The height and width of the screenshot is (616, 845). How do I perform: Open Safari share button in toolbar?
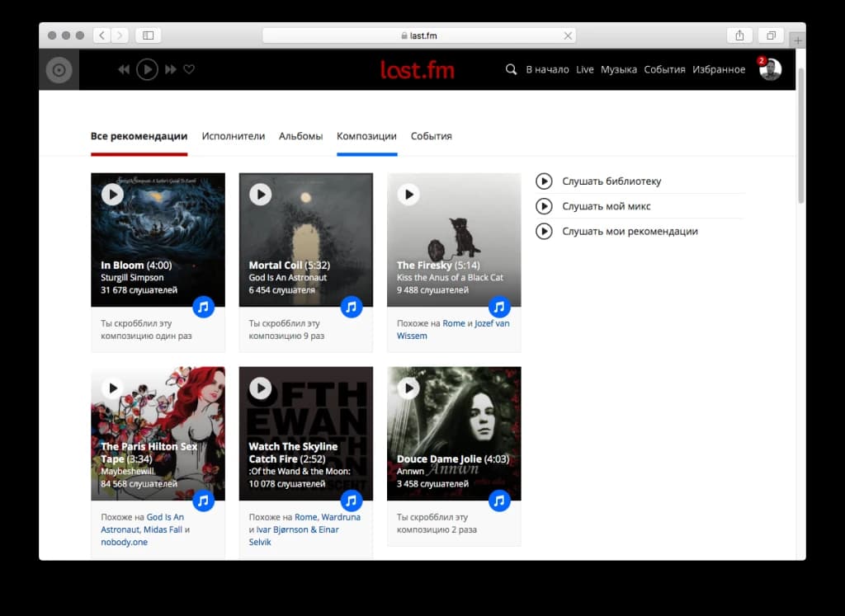(739, 35)
